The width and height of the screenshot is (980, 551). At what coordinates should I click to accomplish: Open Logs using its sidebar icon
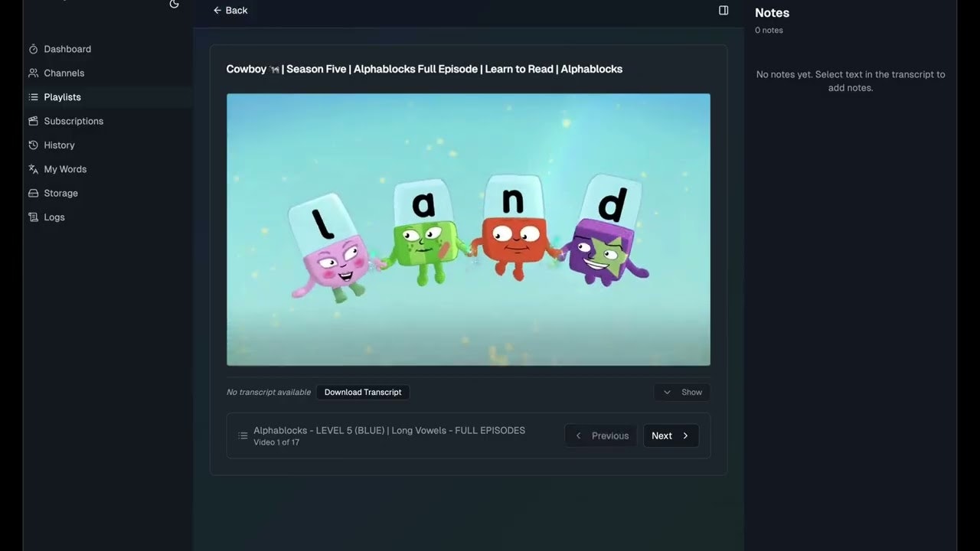32,217
